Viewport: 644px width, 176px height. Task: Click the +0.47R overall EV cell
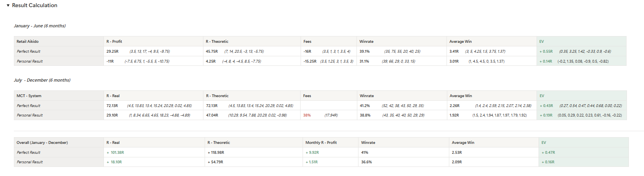(584, 152)
